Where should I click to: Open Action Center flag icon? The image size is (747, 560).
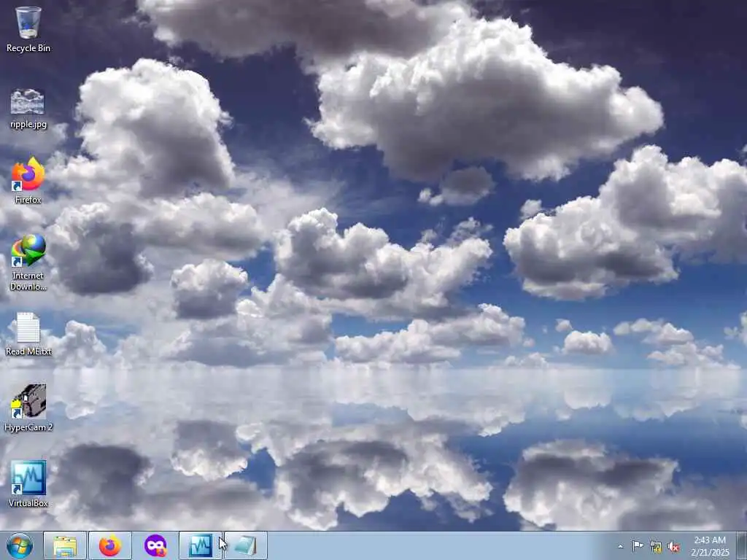[x=638, y=546]
